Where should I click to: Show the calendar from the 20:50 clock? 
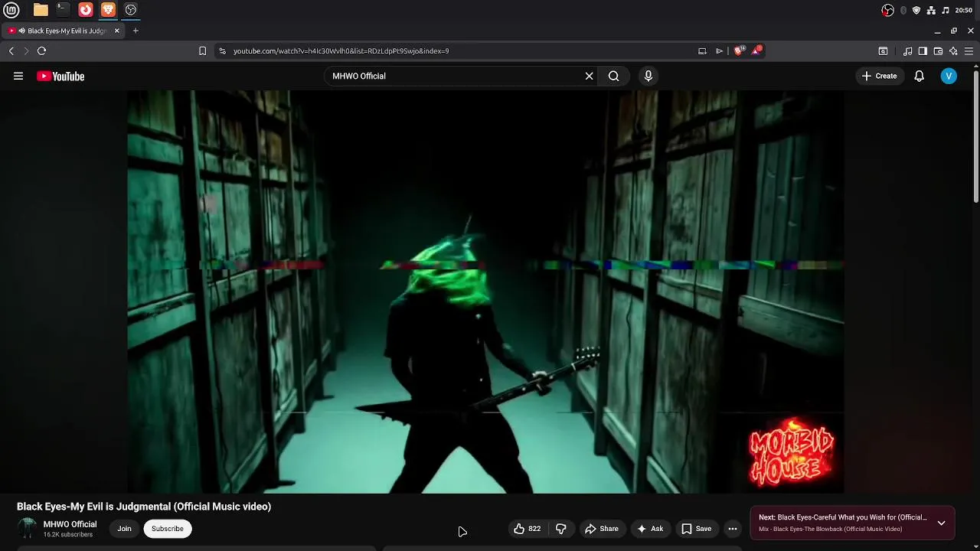click(964, 10)
